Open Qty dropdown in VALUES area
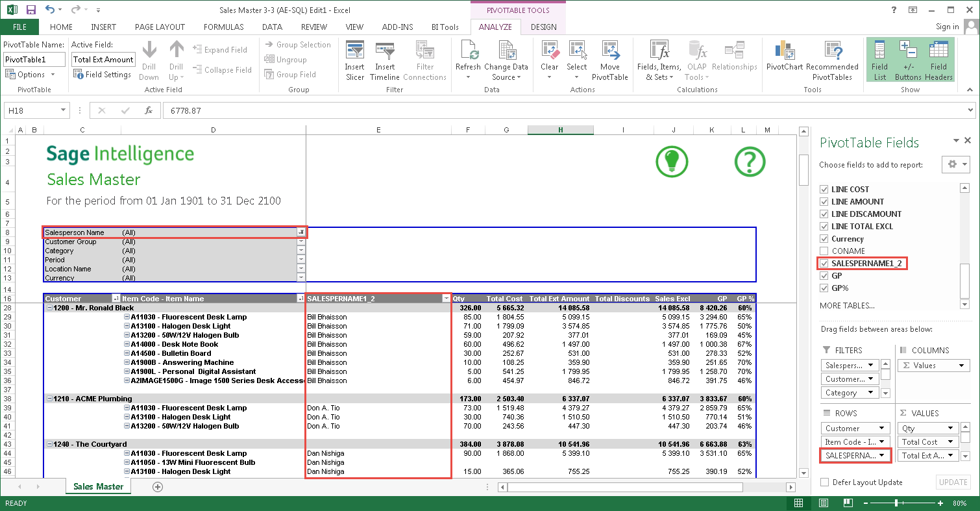 [950, 429]
